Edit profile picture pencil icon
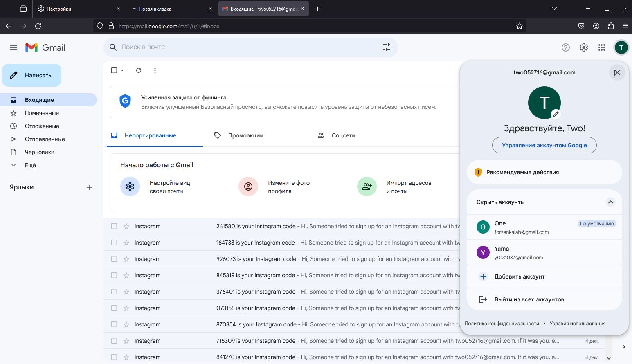 click(x=556, y=114)
